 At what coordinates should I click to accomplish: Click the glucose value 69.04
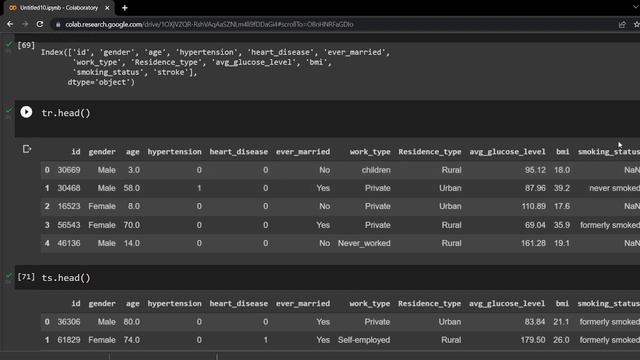(x=535, y=225)
